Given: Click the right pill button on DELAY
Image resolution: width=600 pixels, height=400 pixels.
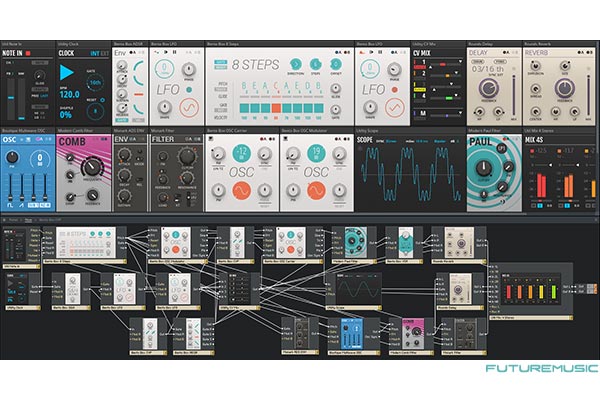Looking at the screenshot, I should (500, 61).
